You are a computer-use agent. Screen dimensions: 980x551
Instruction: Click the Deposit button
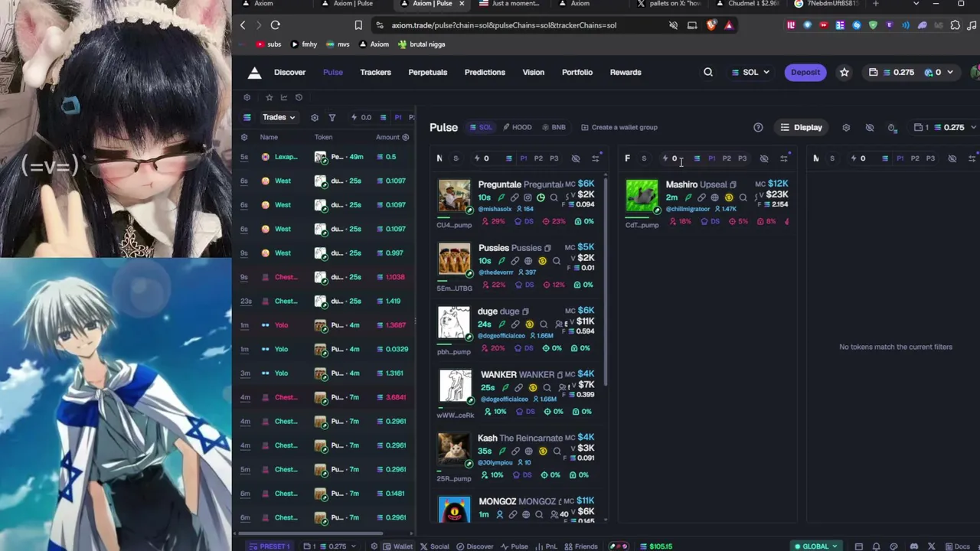pyautogui.click(x=805, y=73)
